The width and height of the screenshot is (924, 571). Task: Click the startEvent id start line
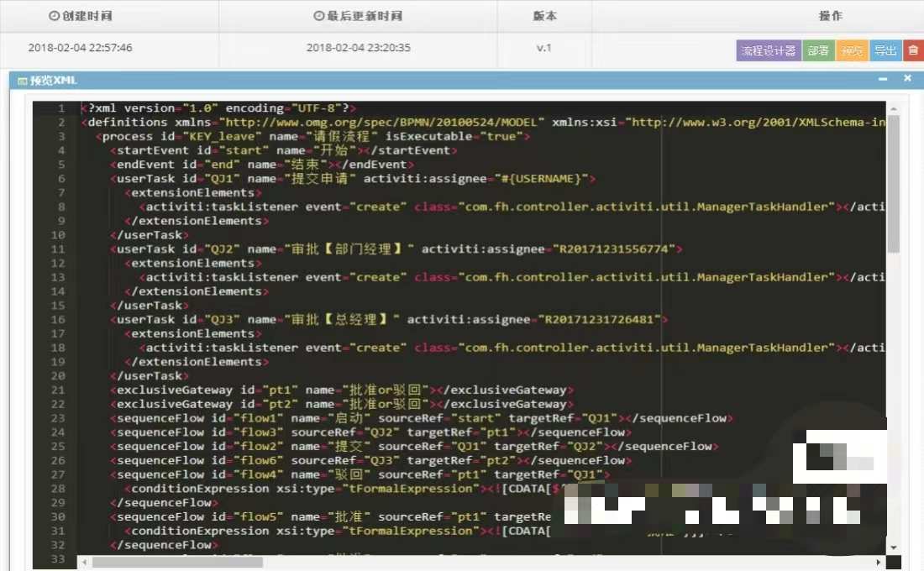(x=283, y=151)
